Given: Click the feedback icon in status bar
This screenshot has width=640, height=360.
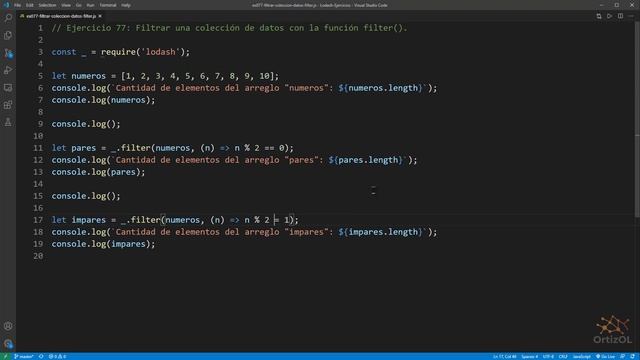Looking at the screenshot, I should (622, 356).
